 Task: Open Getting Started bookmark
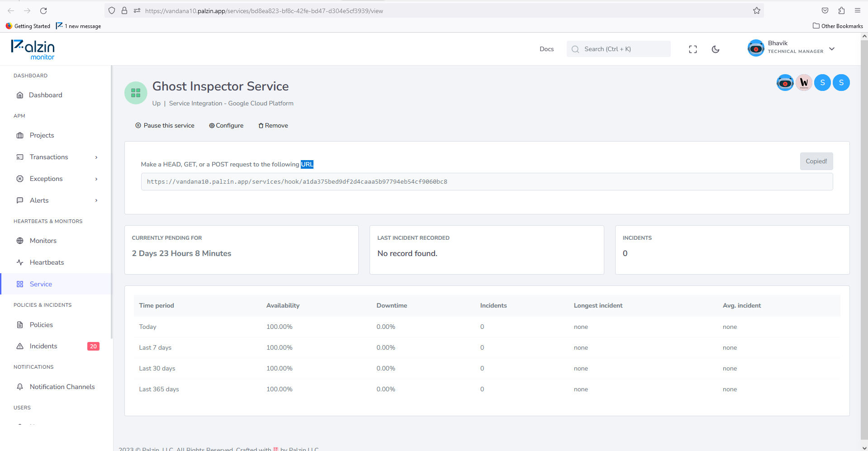(28, 26)
